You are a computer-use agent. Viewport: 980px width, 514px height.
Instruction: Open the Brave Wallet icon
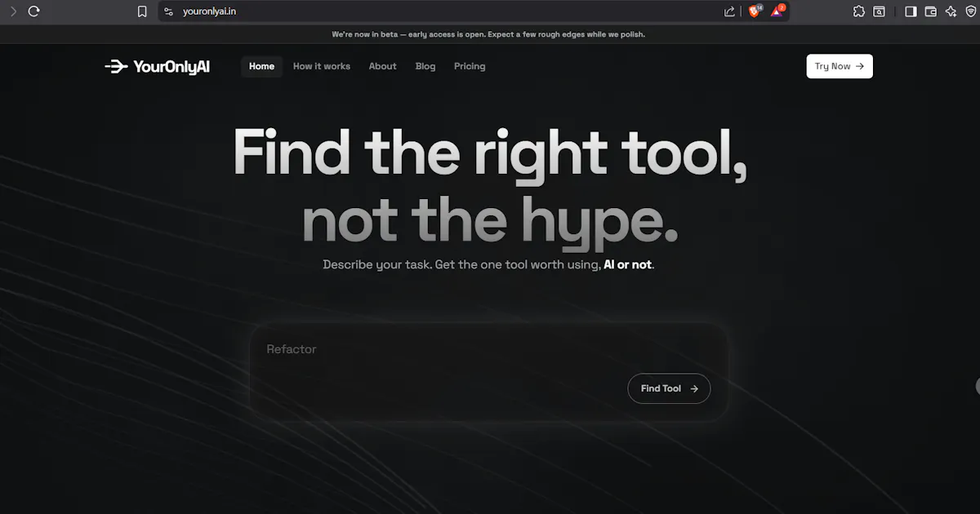click(930, 11)
